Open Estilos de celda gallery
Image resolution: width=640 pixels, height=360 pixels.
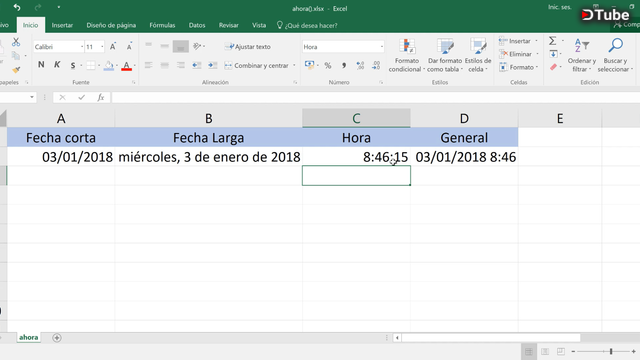click(x=478, y=55)
